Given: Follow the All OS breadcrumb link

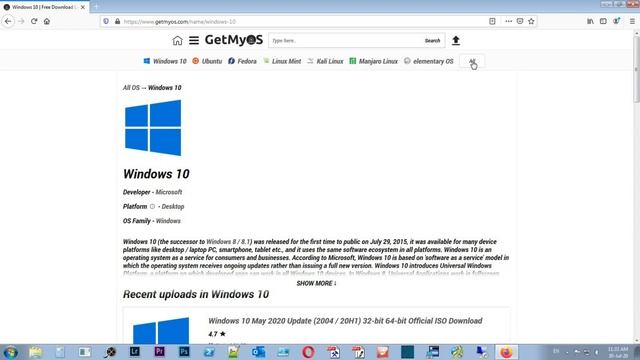Looking at the screenshot, I should pos(131,88).
